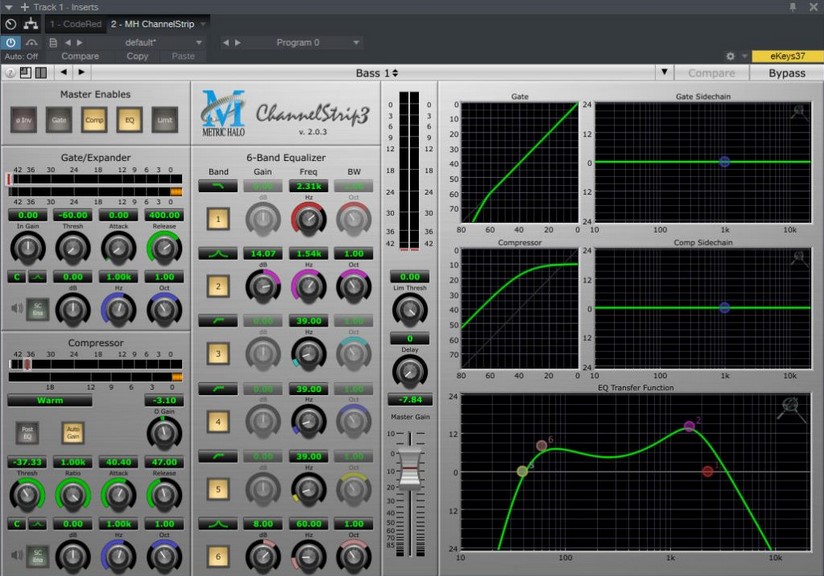Click the Master Gain -7.84 value field

click(410, 400)
